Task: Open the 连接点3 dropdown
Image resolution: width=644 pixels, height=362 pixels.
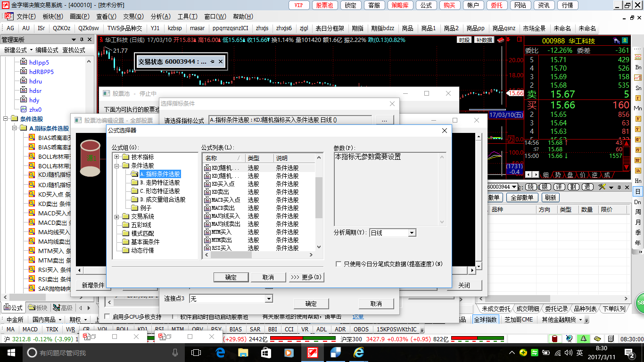Action: 269,298
